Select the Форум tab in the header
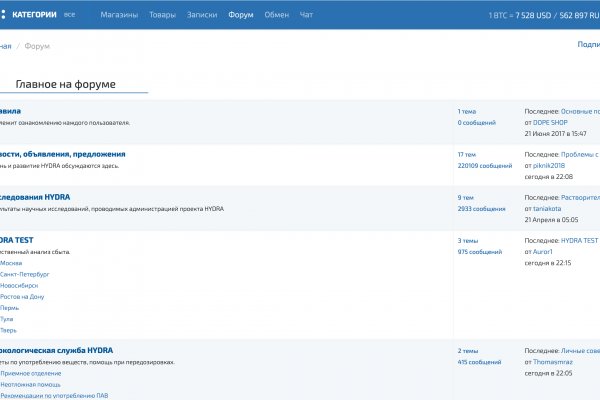This screenshot has height=400, width=600. pyautogui.click(x=240, y=15)
